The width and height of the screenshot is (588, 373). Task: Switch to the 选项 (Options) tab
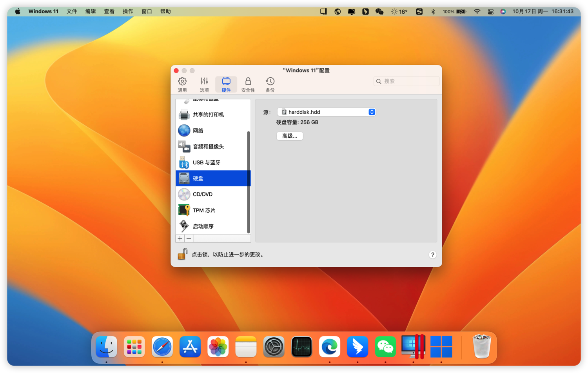click(204, 85)
